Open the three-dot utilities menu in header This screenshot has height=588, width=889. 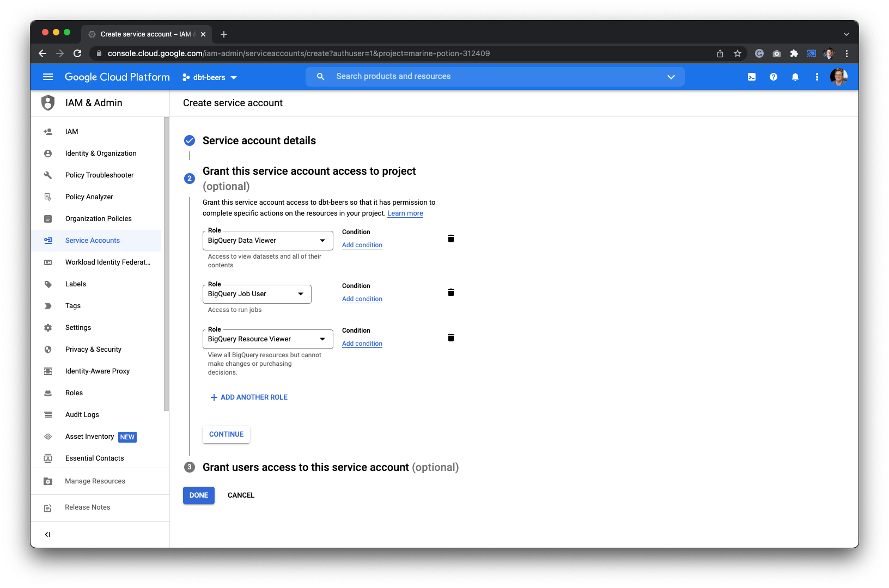click(x=817, y=77)
